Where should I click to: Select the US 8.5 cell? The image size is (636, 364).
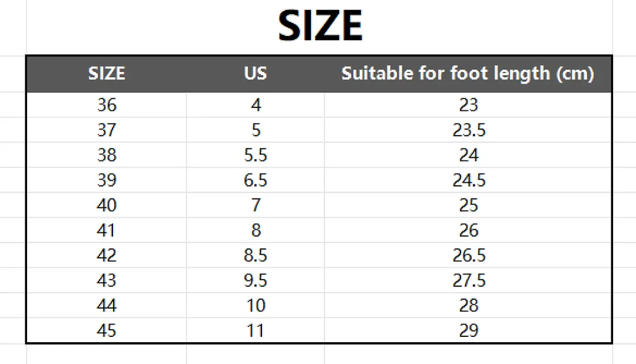tap(256, 255)
